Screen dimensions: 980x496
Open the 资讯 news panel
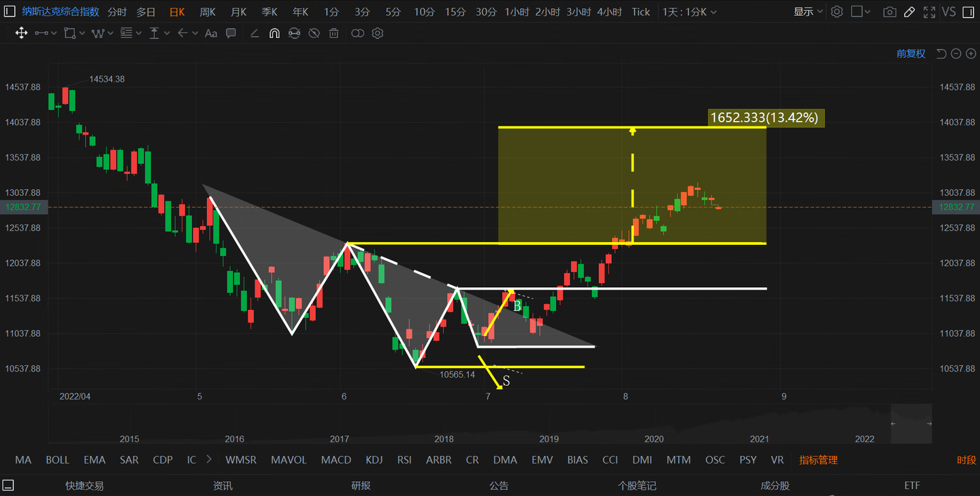click(223, 486)
